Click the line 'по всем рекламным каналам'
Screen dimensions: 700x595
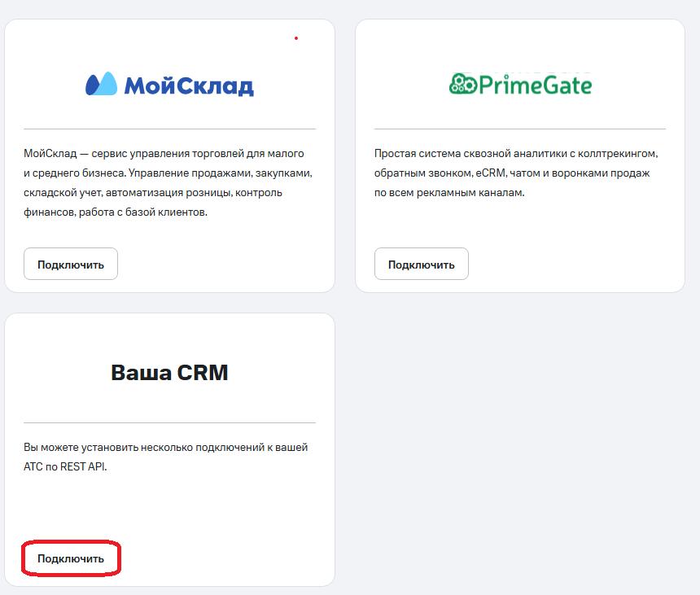tap(449, 193)
